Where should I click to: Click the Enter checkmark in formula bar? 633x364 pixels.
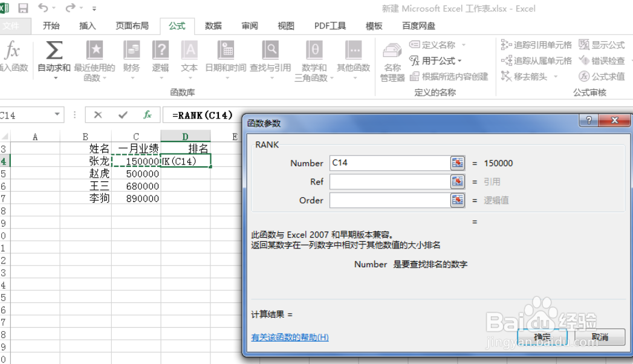[x=123, y=115]
